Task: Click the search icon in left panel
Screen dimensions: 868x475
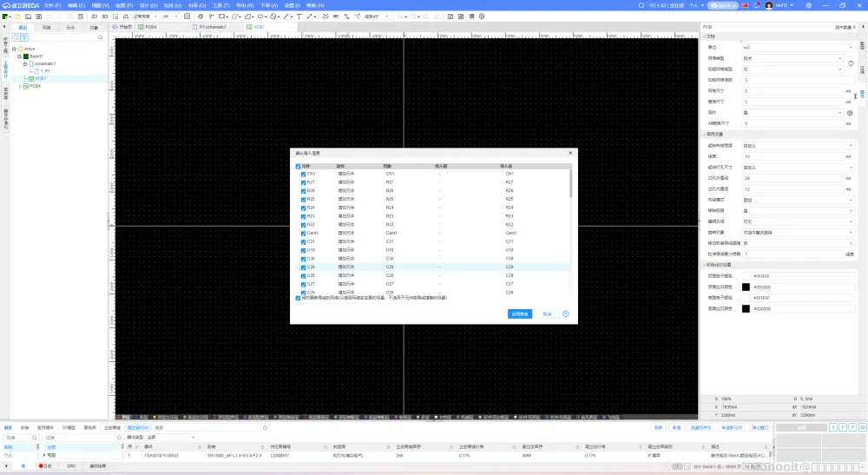Action: point(16,37)
